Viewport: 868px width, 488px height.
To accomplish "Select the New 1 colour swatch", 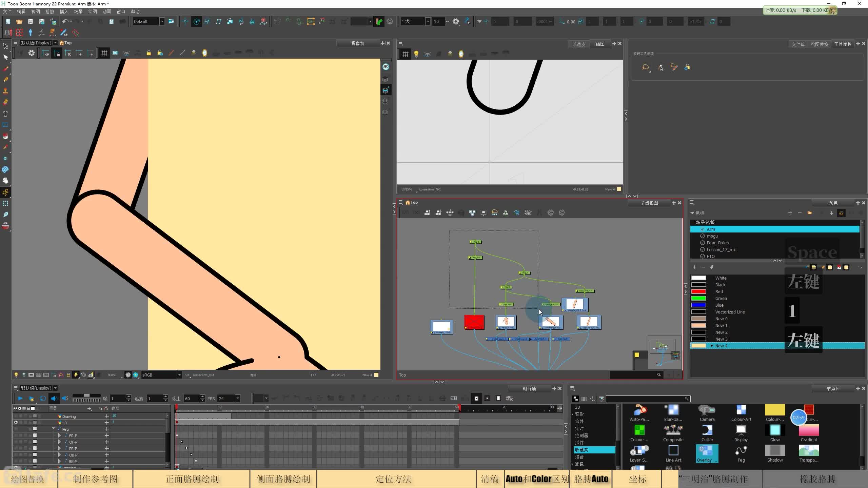I will pos(699,326).
